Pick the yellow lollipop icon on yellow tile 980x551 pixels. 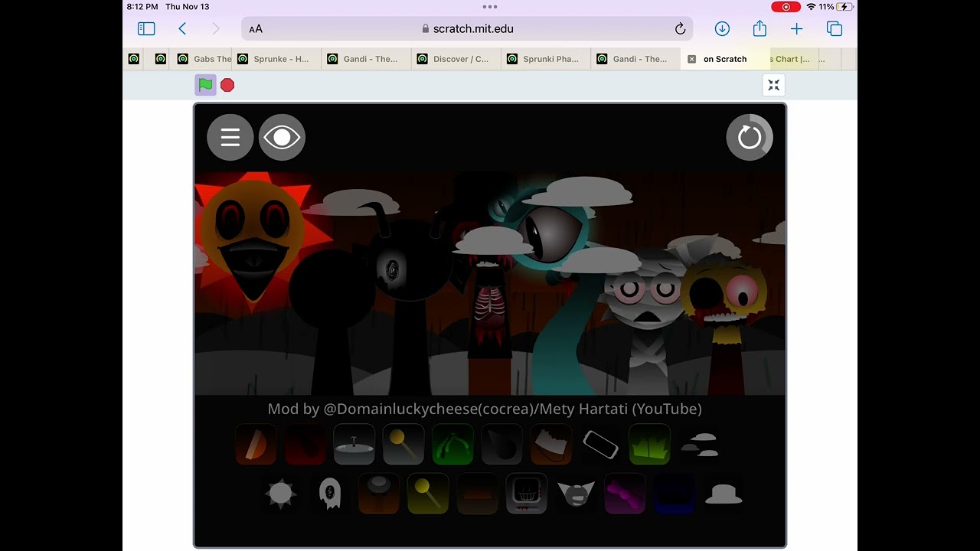(428, 494)
